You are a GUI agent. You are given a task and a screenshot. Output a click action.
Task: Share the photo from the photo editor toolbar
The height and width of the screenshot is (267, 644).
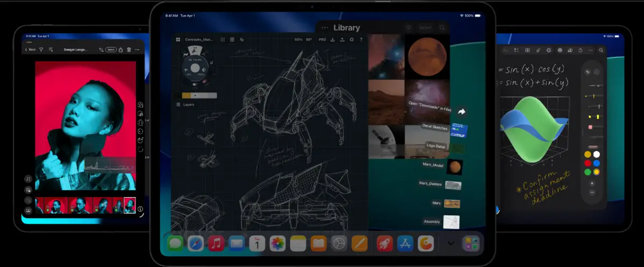tap(121, 50)
